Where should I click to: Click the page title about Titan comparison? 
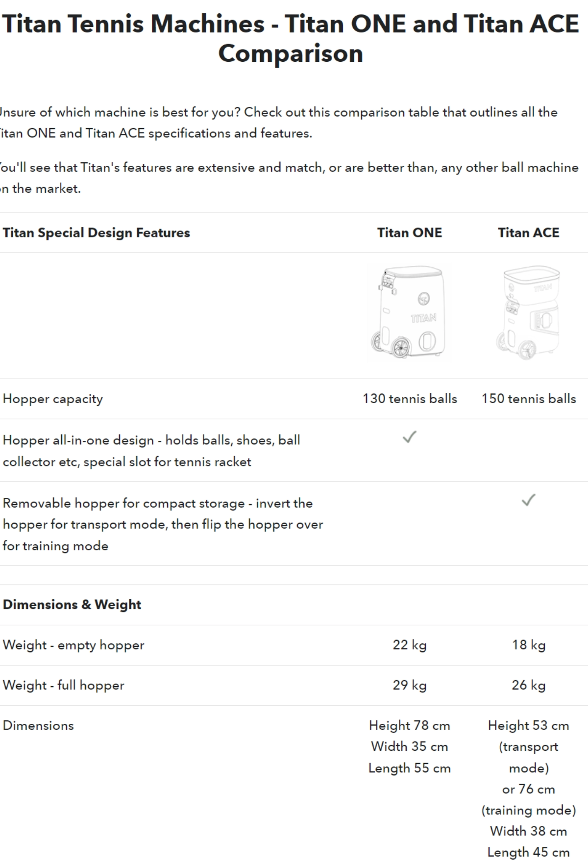tap(291, 38)
